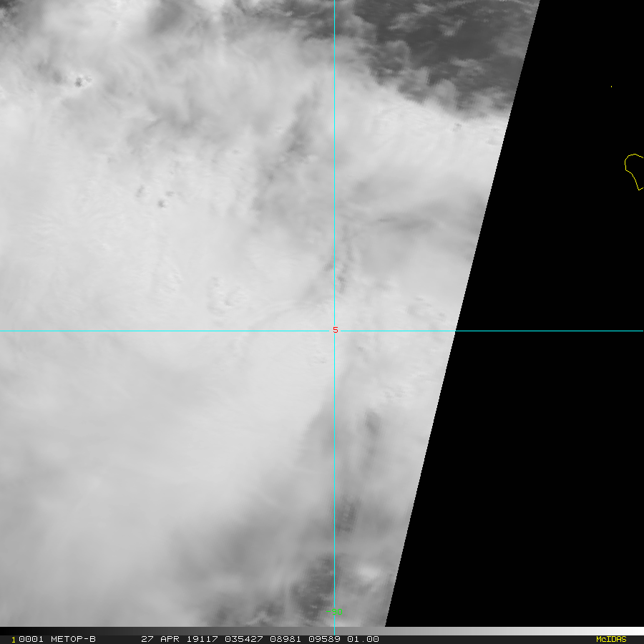Image resolution: width=644 pixels, height=644 pixels.
Task: Select the yellow island outline at right edge
Action: [633, 170]
